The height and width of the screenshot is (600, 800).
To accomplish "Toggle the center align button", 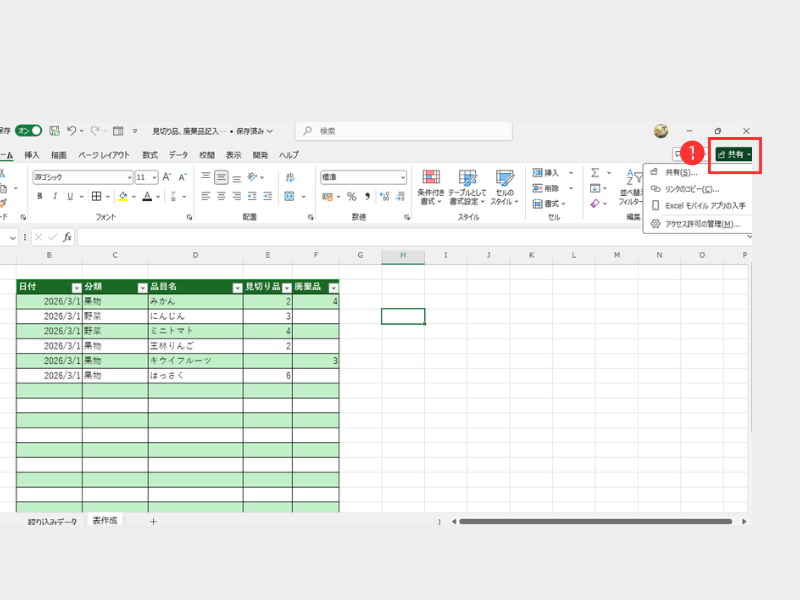I will pyautogui.click(x=222, y=196).
